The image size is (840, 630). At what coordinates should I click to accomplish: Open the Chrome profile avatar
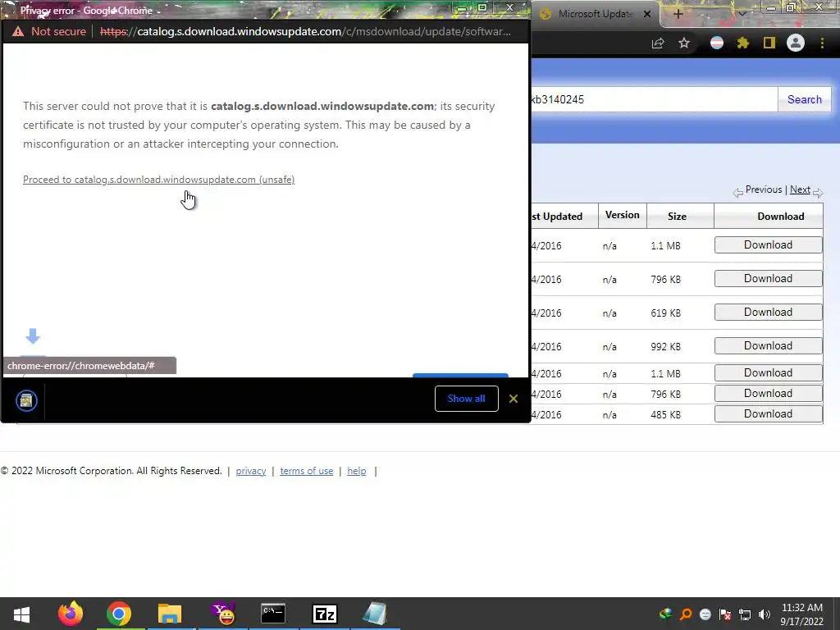[x=796, y=43]
